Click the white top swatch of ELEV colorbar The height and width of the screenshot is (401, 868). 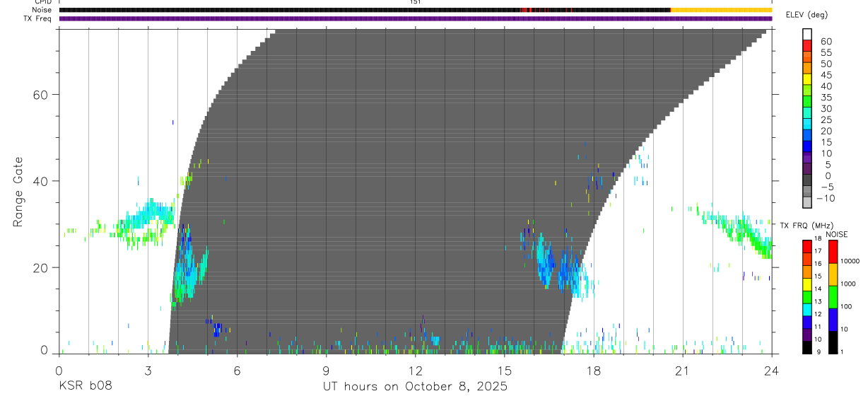pyautogui.click(x=807, y=35)
